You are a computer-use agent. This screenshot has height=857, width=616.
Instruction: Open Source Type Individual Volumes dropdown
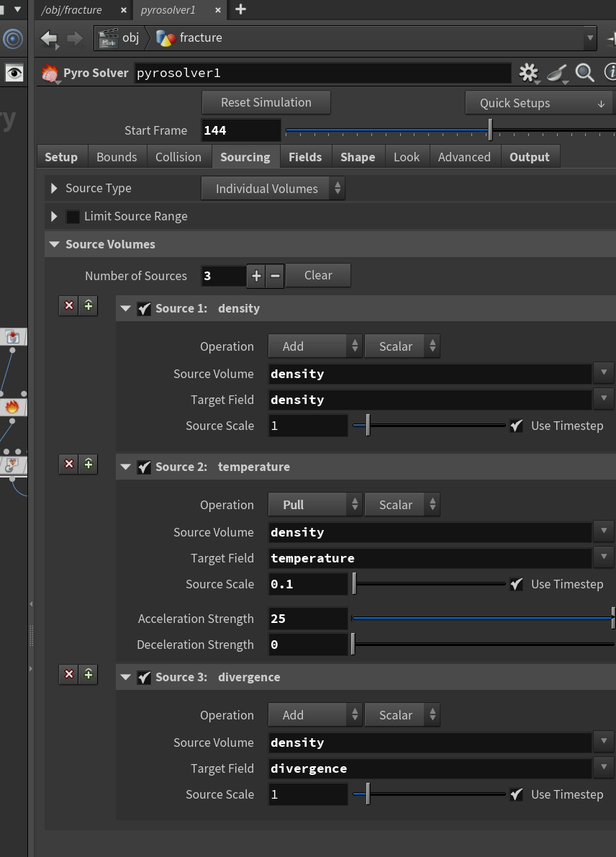click(273, 189)
